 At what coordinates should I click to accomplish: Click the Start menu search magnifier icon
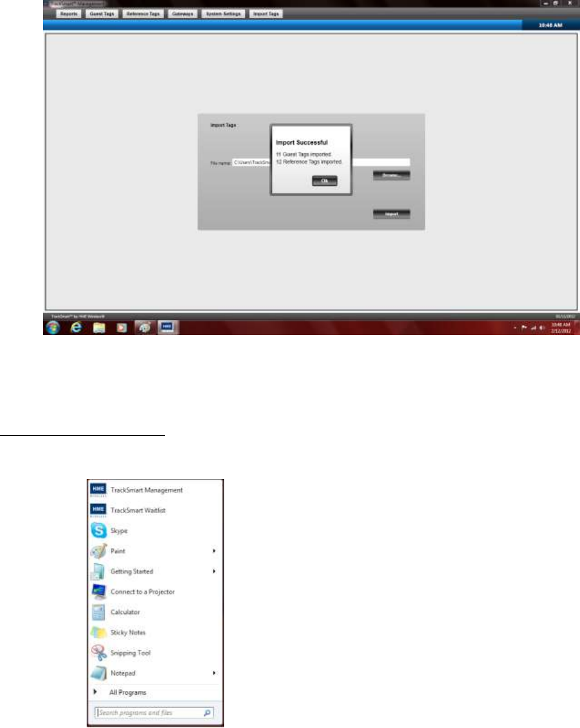point(207,713)
